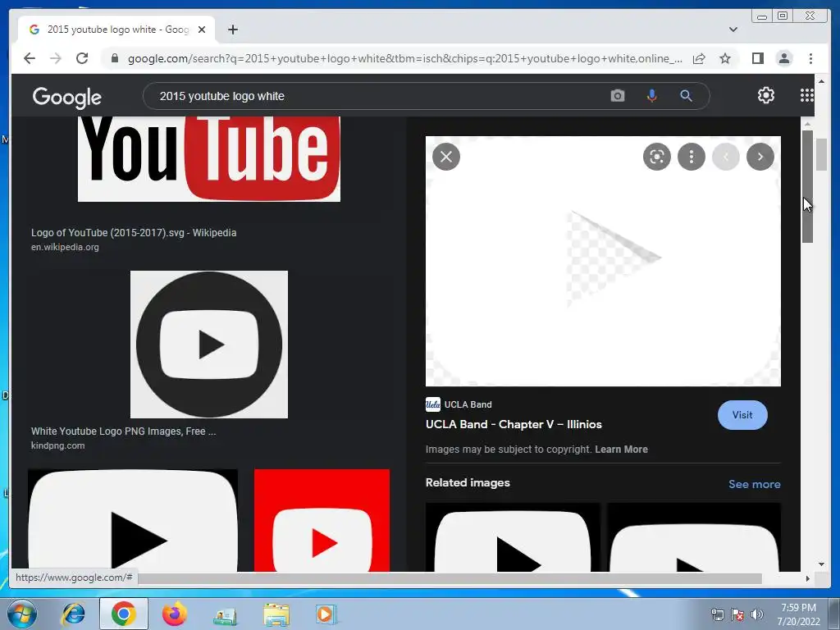Viewport: 840px width, 630px height.
Task: Open the second related image thumbnail
Action: pyautogui.click(x=694, y=537)
